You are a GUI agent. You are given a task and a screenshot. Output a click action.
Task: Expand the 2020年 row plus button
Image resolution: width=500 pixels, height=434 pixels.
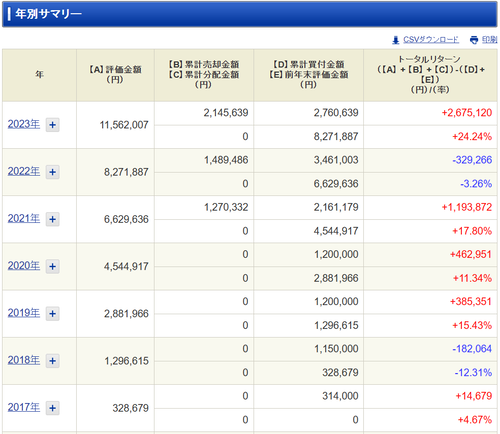pyautogui.click(x=53, y=266)
